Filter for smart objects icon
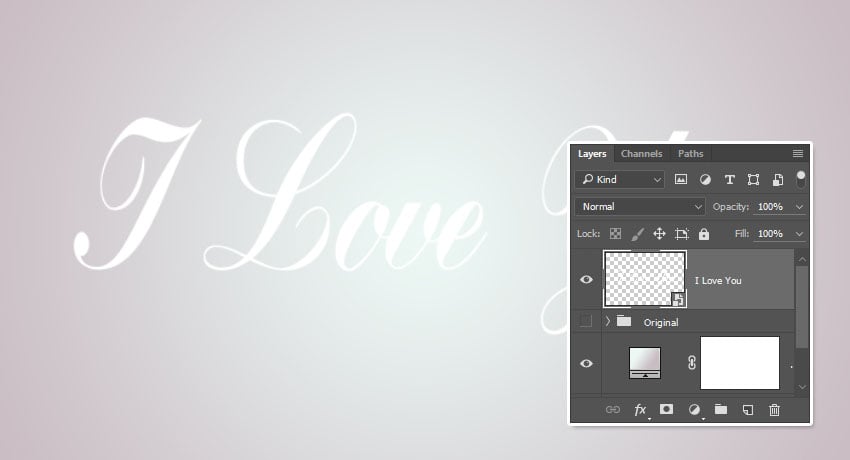Screen dimensions: 850x460 (777, 179)
